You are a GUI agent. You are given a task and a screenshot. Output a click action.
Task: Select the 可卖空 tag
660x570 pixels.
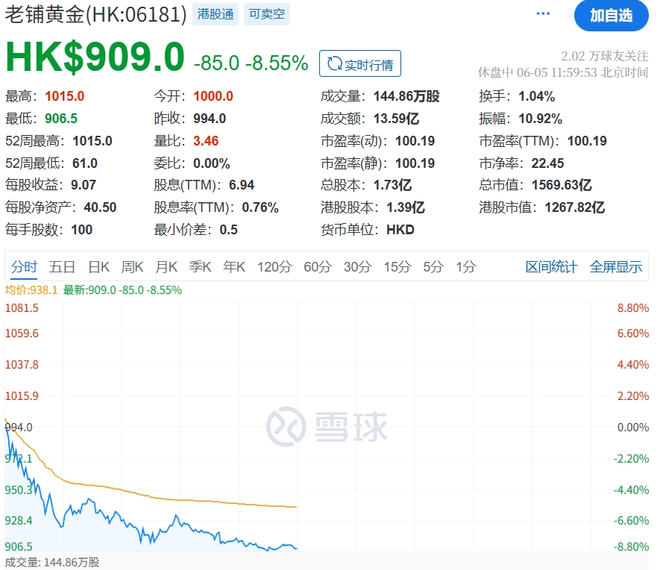(x=265, y=15)
